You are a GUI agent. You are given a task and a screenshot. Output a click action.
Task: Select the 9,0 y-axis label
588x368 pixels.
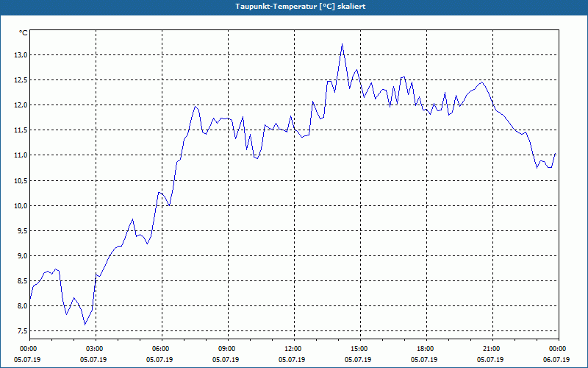pyautogui.click(x=23, y=255)
